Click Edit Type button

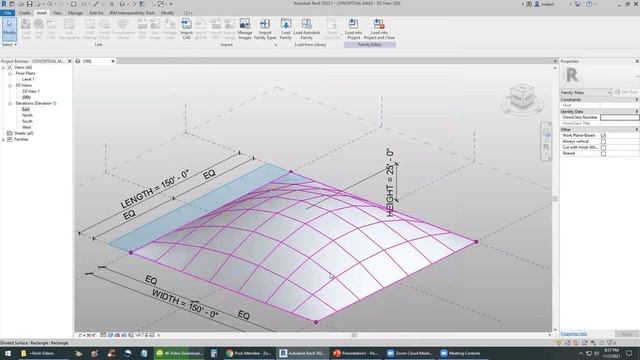(626, 93)
